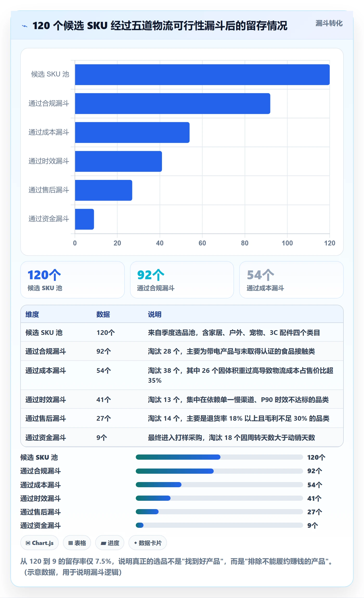Click the 通过成本漏斗 progress bar
The image size is (364, 598).
click(x=219, y=485)
